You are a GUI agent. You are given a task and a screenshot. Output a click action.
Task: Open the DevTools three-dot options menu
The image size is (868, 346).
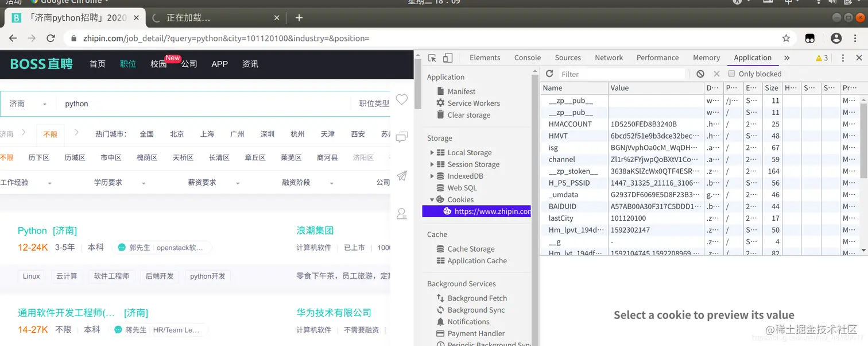843,58
